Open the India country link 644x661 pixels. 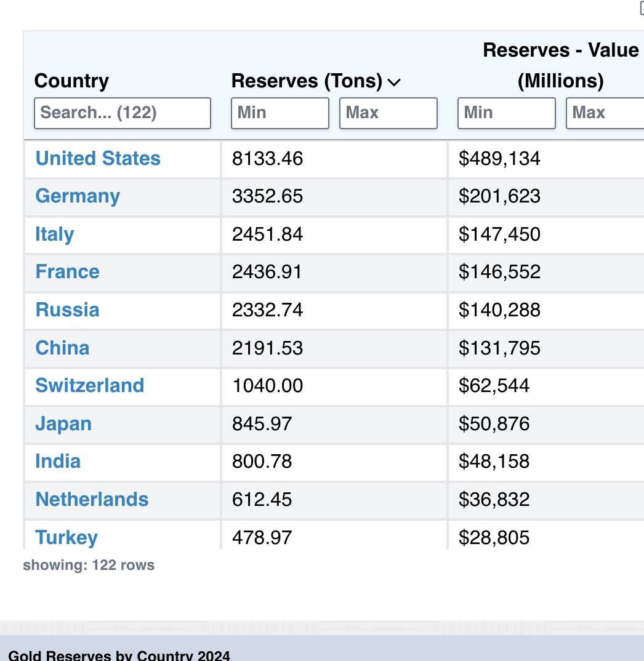coord(58,461)
